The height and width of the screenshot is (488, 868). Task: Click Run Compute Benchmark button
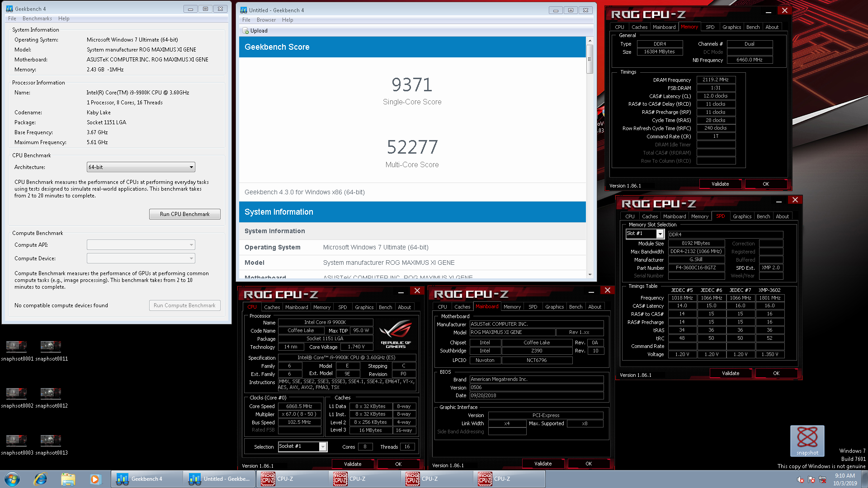click(x=184, y=305)
